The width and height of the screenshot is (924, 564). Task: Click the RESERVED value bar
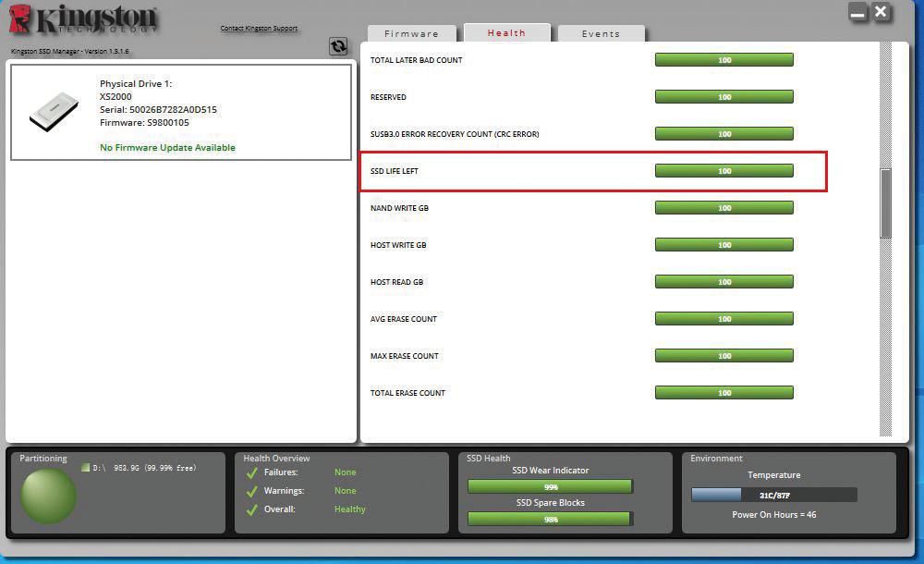click(x=724, y=97)
